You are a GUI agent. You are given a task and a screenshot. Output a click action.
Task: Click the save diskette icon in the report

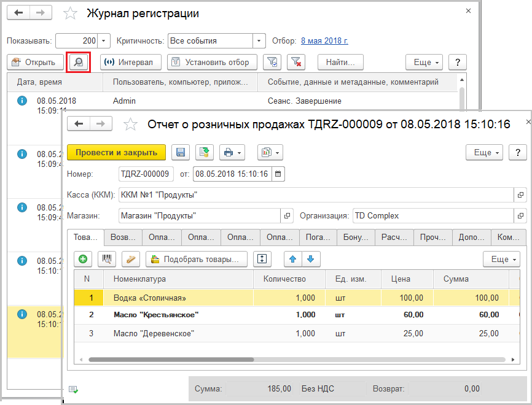(181, 152)
